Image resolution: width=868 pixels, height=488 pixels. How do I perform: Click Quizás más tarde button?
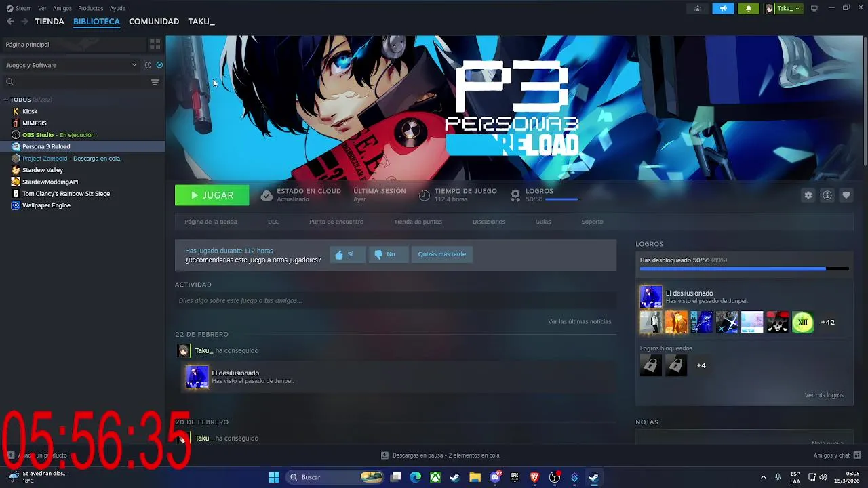point(441,254)
